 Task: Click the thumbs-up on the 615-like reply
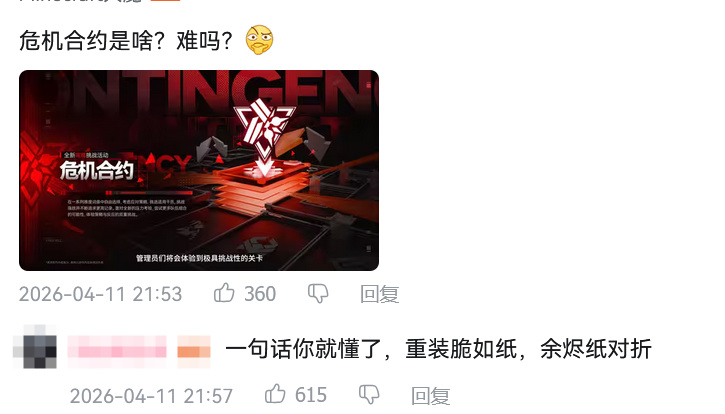coord(275,394)
